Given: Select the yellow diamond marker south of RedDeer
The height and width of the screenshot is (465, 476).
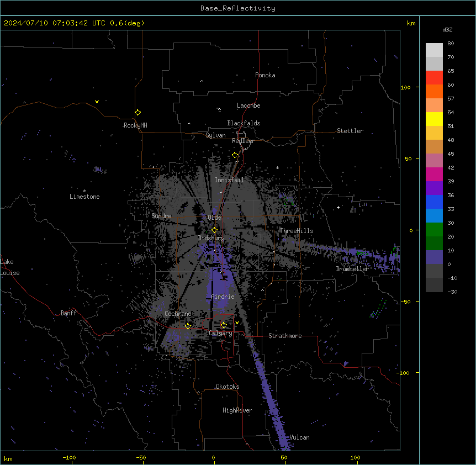Looking at the screenshot, I should [x=235, y=155].
